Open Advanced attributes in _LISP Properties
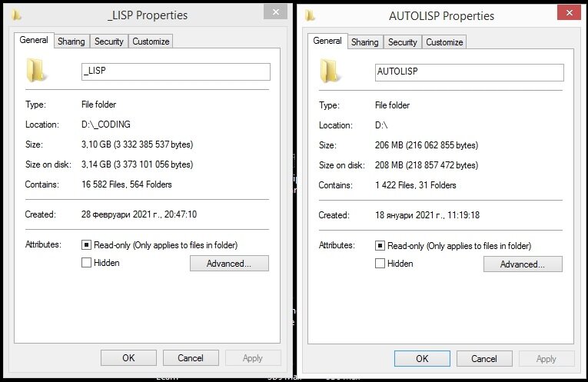 tap(229, 263)
